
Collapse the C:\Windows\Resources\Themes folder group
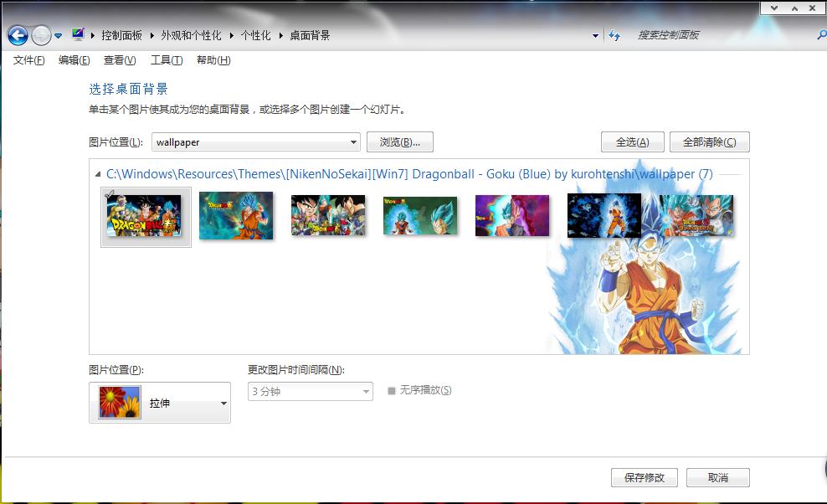pos(98,174)
